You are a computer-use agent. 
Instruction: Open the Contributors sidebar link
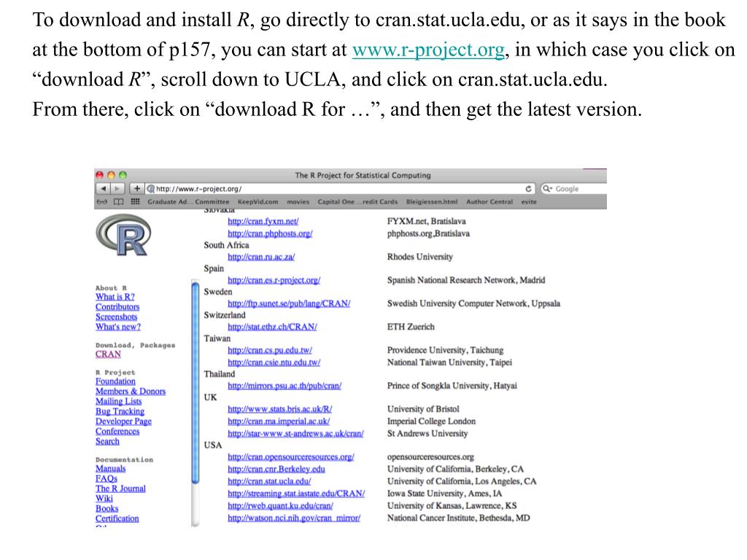(x=117, y=307)
